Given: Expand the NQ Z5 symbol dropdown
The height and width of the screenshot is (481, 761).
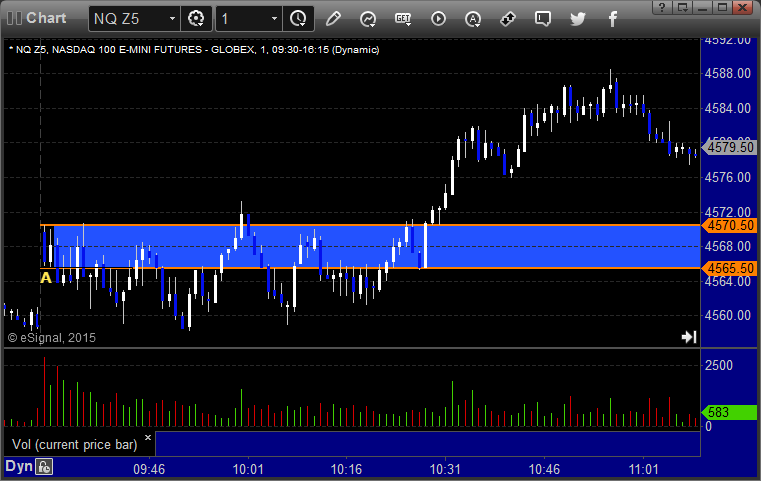Looking at the screenshot, I should [172, 19].
